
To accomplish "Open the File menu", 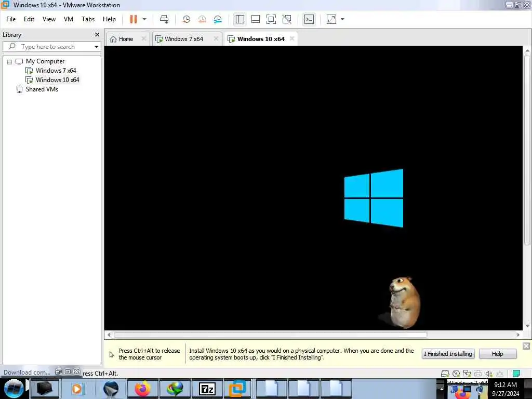I will point(11,19).
